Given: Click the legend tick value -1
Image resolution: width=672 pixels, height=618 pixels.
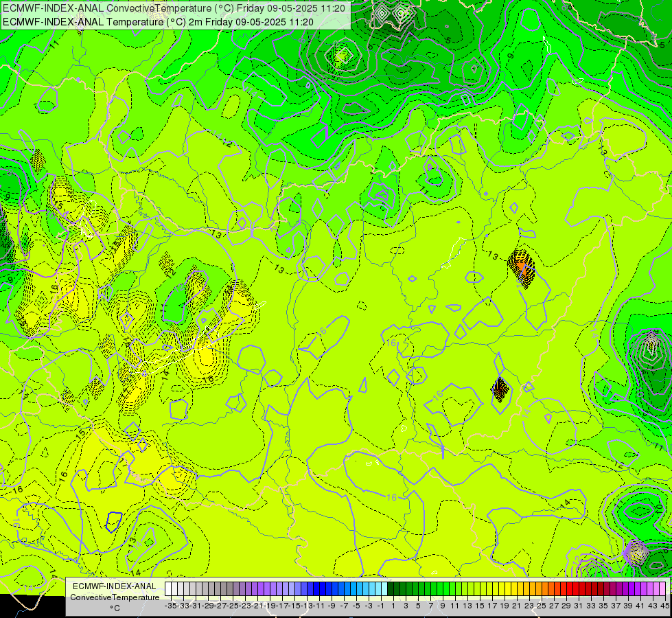Looking at the screenshot, I should [x=380, y=606].
